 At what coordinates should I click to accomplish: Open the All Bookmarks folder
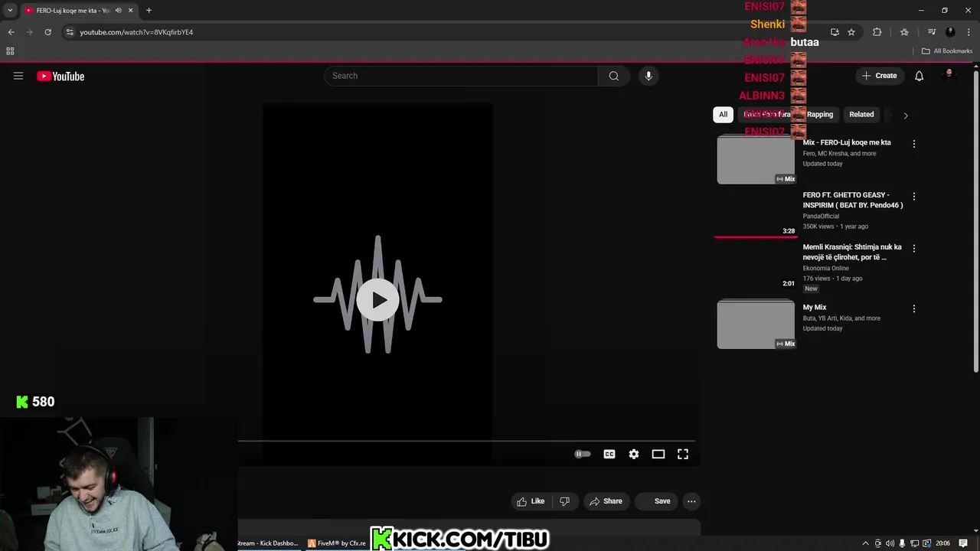947,51
